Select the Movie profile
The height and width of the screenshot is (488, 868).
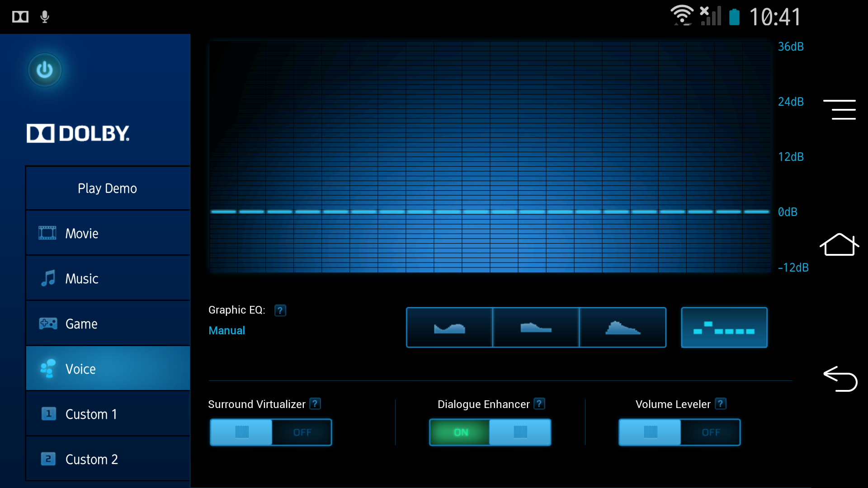108,233
